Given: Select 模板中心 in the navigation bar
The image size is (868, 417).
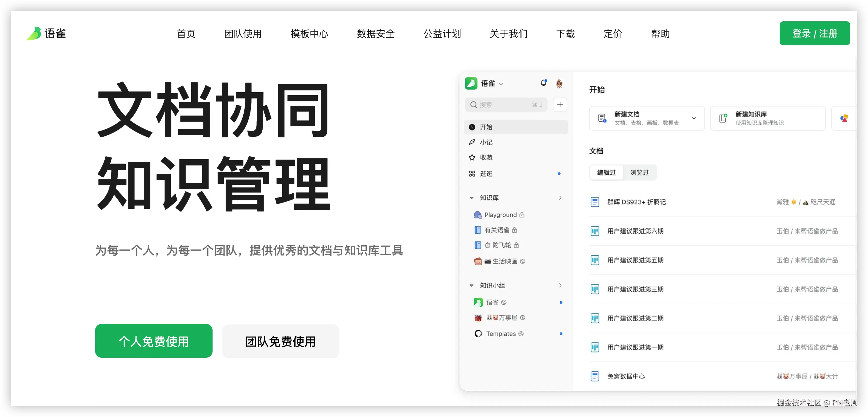Looking at the screenshot, I should (x=309, y=34).
